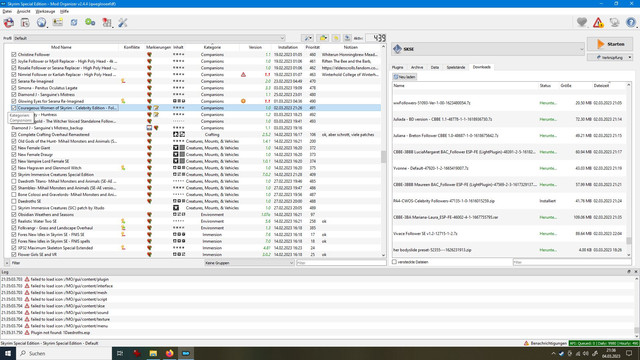Screen dimensions: 640x360
Task: Enable the Daedroths SE mod checkbox
Action: click(x=14, y=201)
